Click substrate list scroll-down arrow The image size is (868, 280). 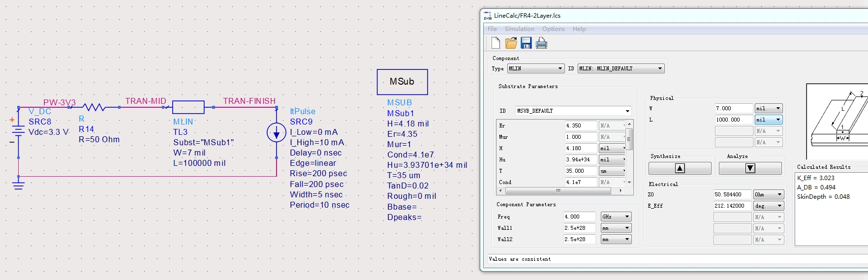[x=629, y=182]
